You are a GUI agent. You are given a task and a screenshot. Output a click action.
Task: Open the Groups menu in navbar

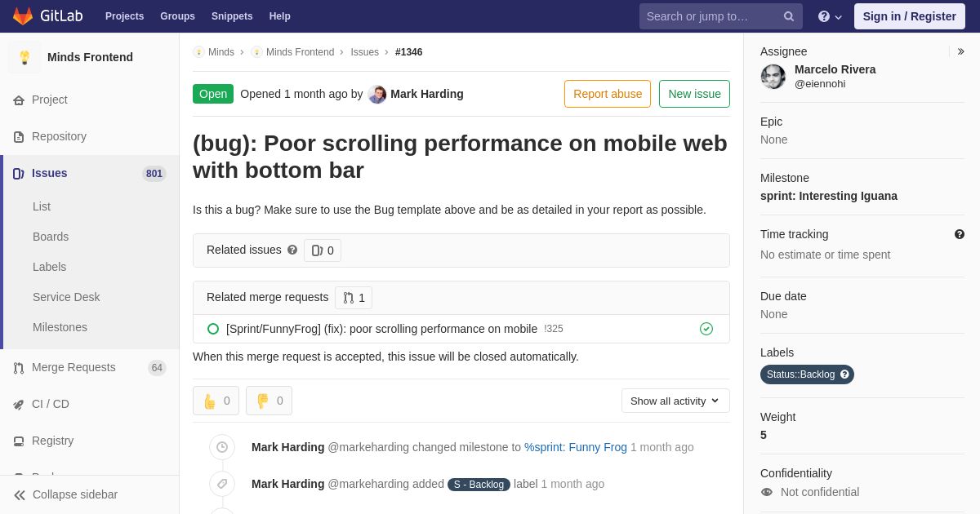pos(177,16)
